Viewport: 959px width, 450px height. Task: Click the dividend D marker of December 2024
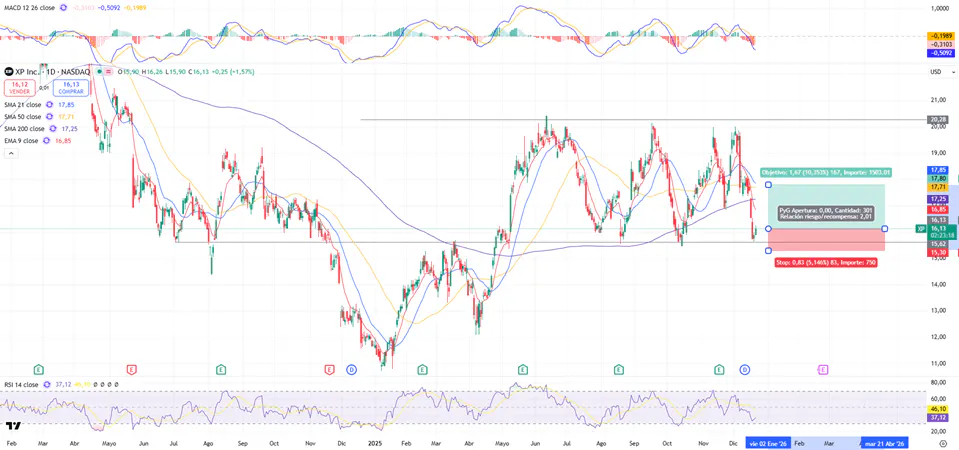pos(351,369)
